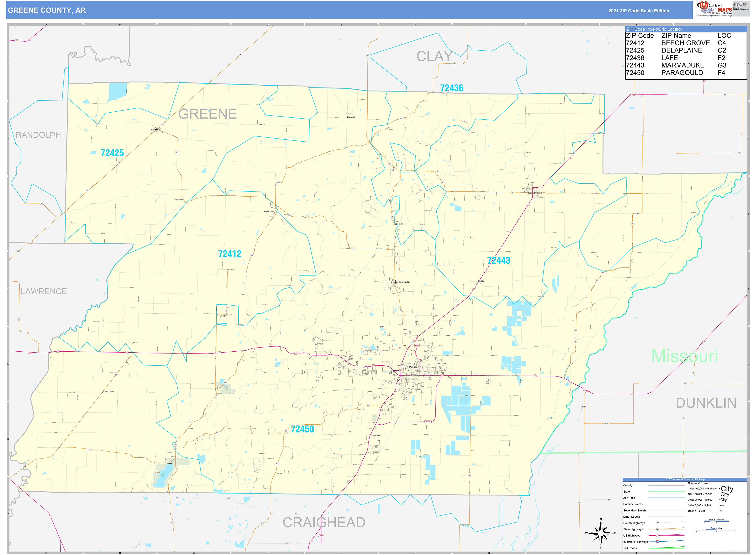
Task: Click the Scale in Miles bar
Action: click(716, 530)
